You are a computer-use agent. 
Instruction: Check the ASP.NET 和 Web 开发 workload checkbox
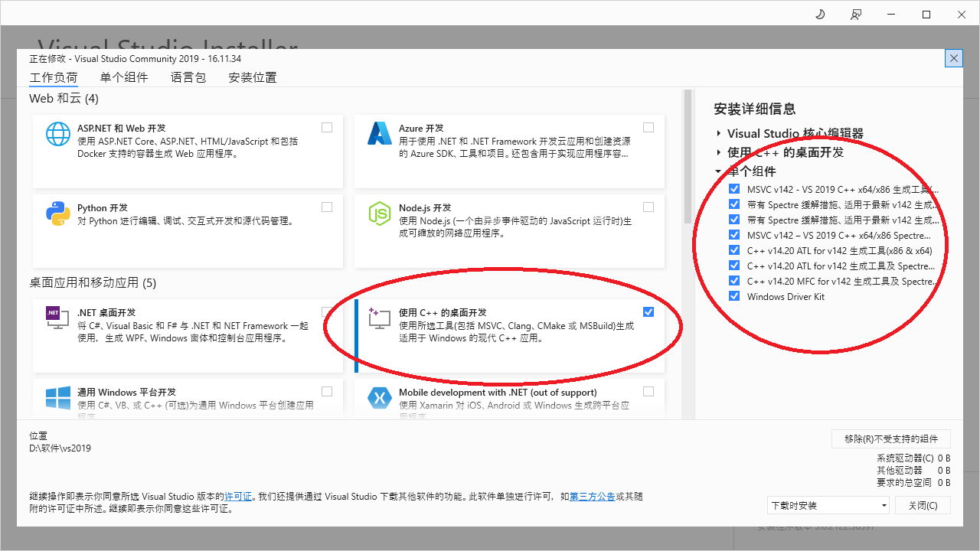[327, 128]
